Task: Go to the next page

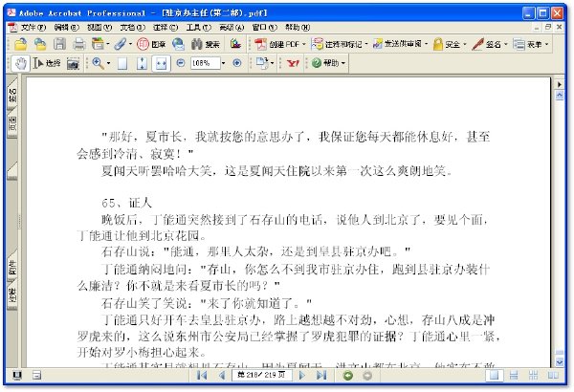Action: (x=302, y=375)
